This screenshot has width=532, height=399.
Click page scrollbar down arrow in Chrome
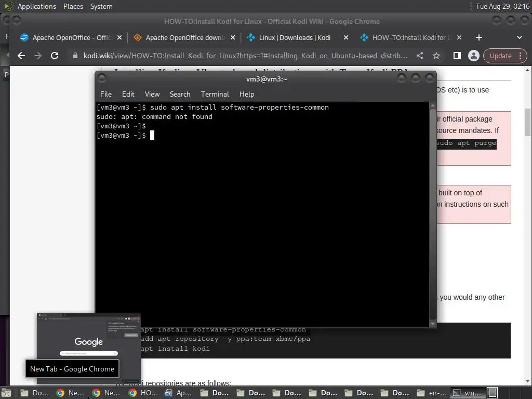point(528,381)
